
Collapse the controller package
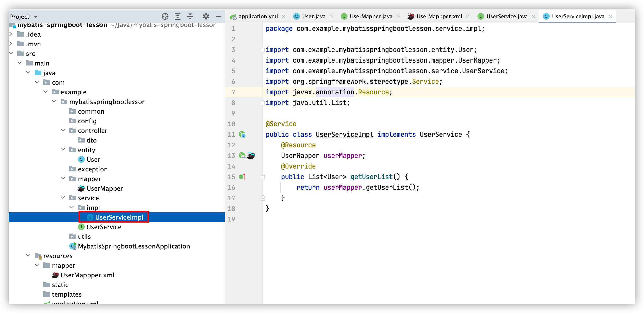(x=63, y=130)
